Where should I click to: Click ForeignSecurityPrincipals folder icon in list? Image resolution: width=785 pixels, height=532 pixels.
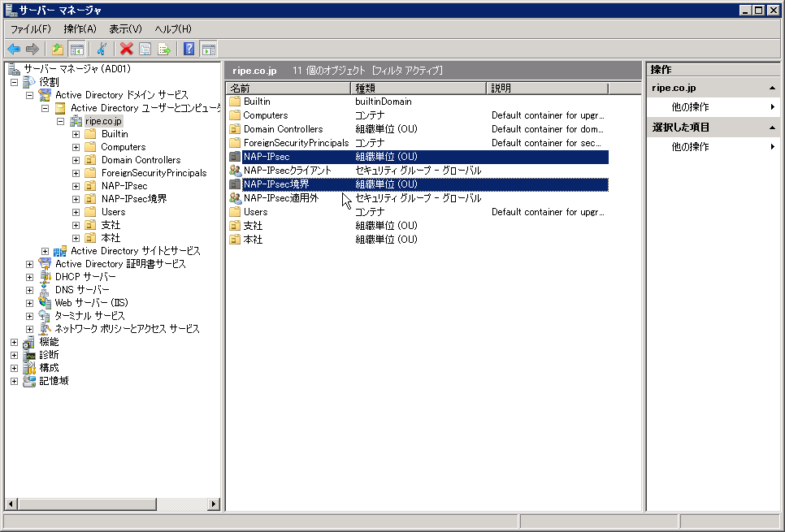[235, 143]
